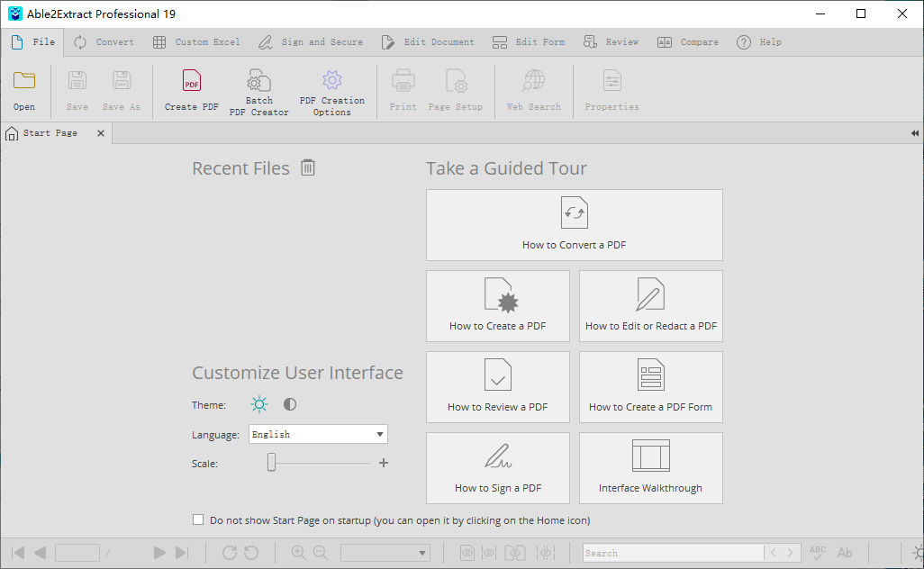The image size is (924, 569).
Task: Open the Edit Document tab
Action: pos(428,42)
